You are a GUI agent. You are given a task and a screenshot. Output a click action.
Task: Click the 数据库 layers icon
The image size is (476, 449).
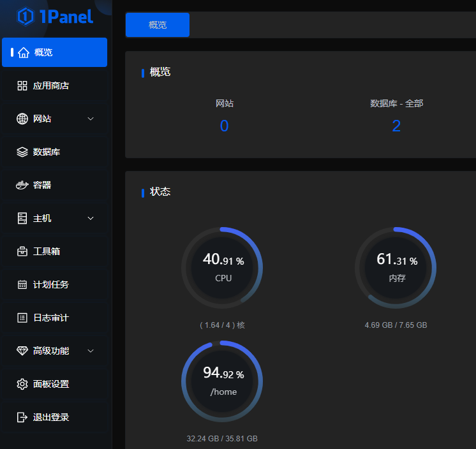tap(22, 152)
